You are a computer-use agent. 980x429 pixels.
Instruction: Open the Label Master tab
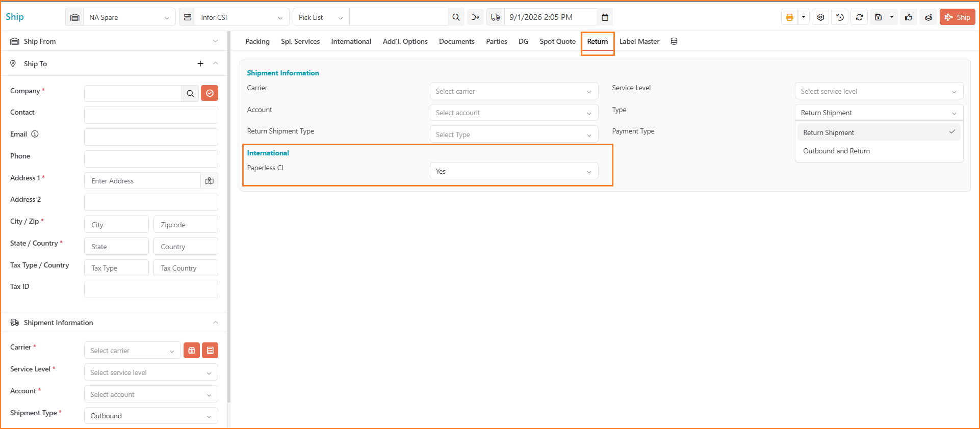639,41
